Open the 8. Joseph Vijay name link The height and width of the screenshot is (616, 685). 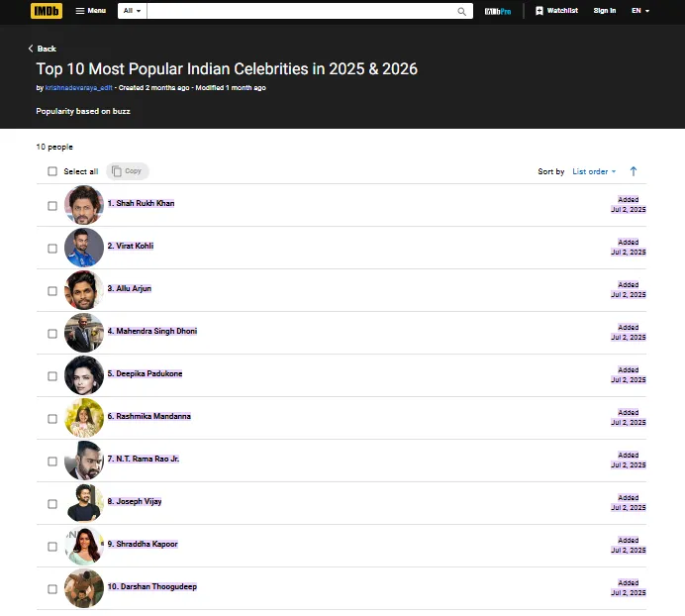pyautogui.click(x=135, y=501)
